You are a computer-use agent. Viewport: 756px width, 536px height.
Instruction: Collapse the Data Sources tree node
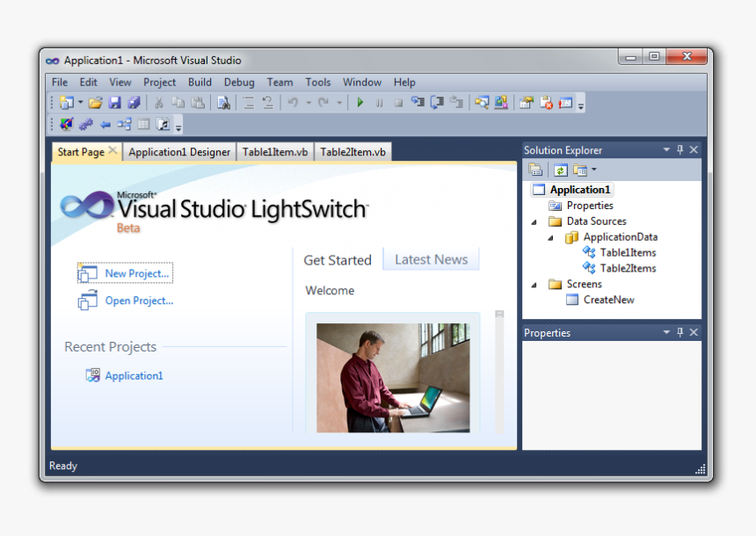(534, 222)
